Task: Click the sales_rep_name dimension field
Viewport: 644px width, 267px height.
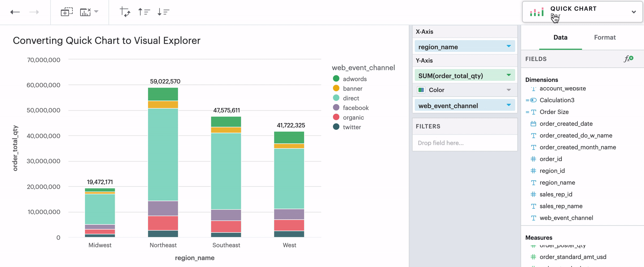Action: (561, 206)
